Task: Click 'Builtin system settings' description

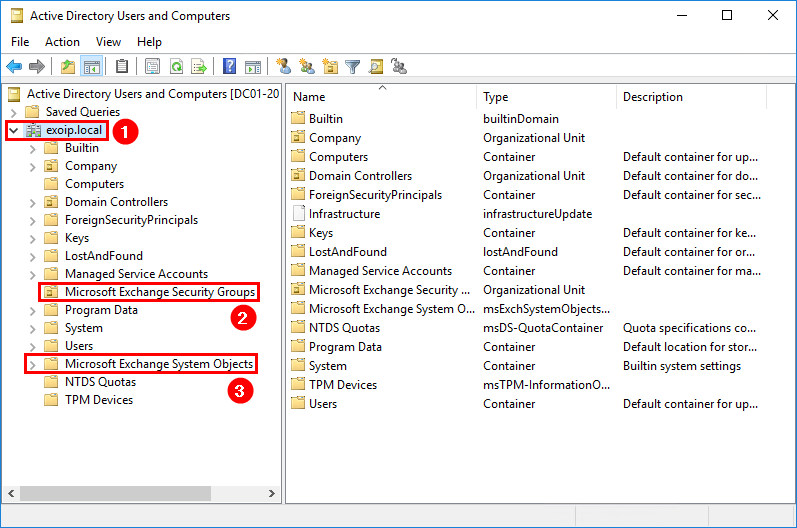Action: [x=682, y=366]
